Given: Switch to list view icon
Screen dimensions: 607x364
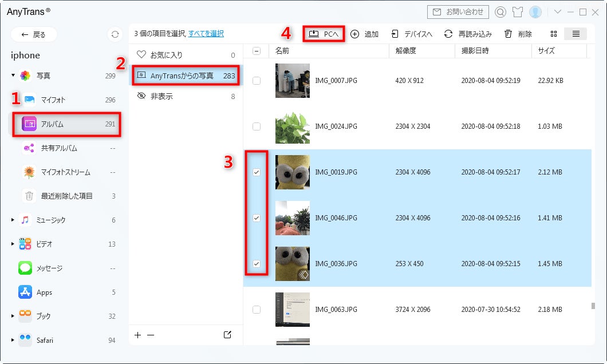Looking at the screenshot, I should tap(576, 34).
